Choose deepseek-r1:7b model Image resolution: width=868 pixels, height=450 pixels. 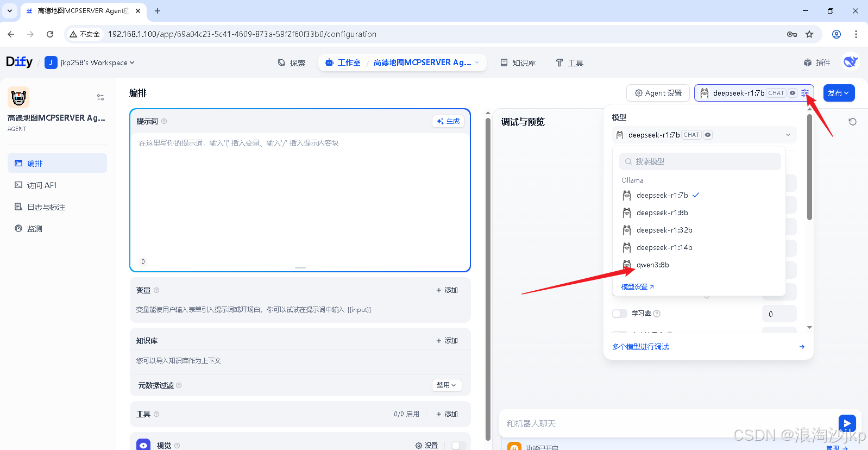pos(699,195)
